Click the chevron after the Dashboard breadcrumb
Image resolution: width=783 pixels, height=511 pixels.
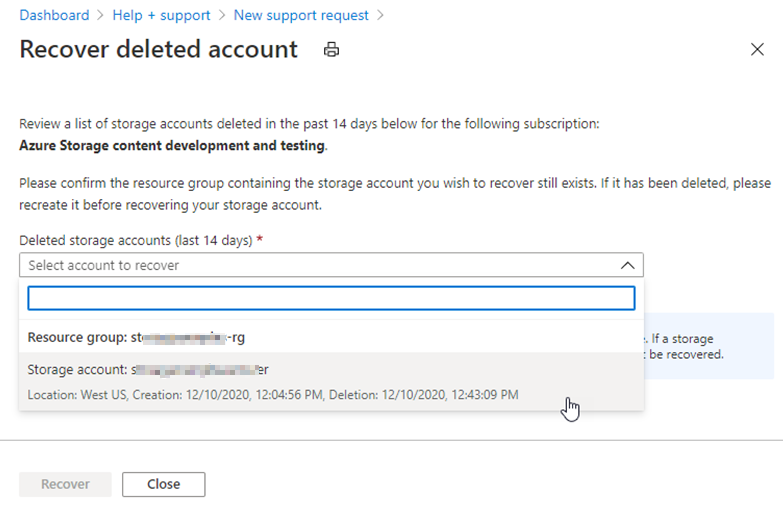pos(98,16)
